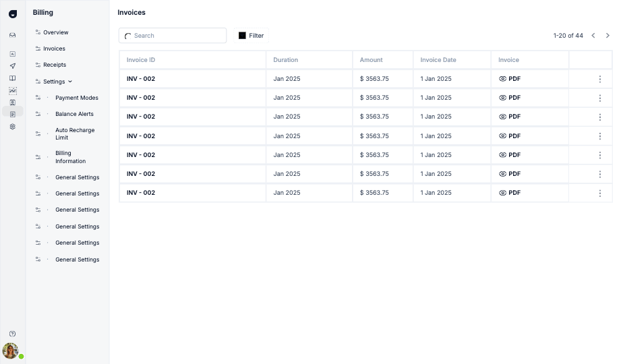View PDF of the second invoice row
This screenshot has height=364, width=623.
click(510, 98)
